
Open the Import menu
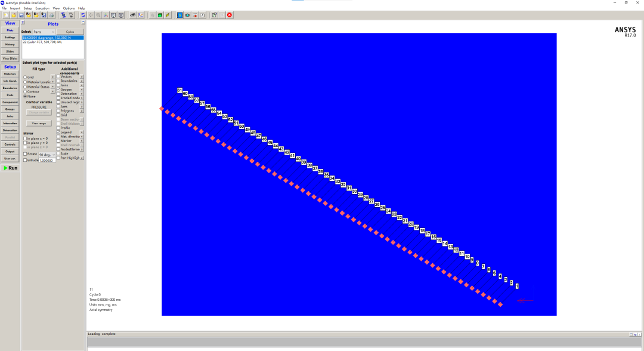pos(15,8)
